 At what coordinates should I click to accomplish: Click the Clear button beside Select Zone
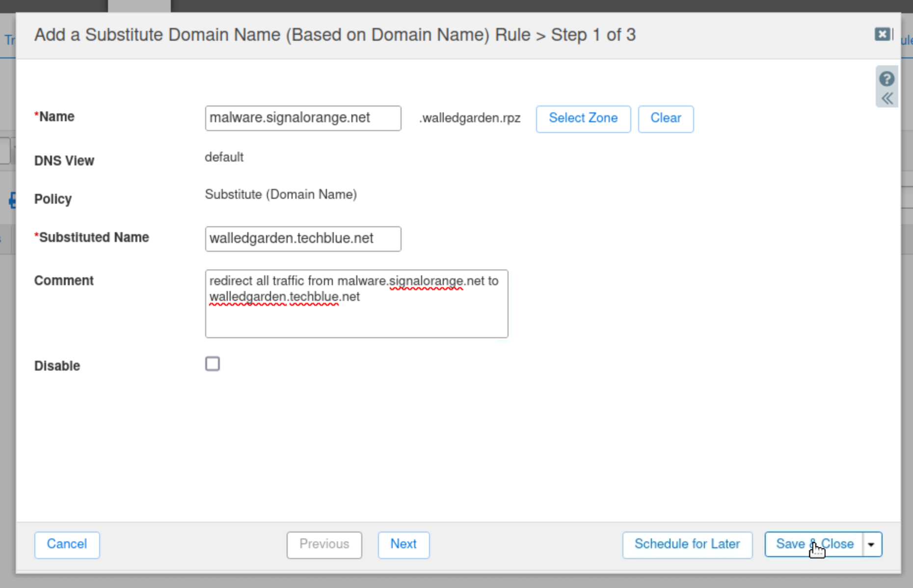point(665,118)
